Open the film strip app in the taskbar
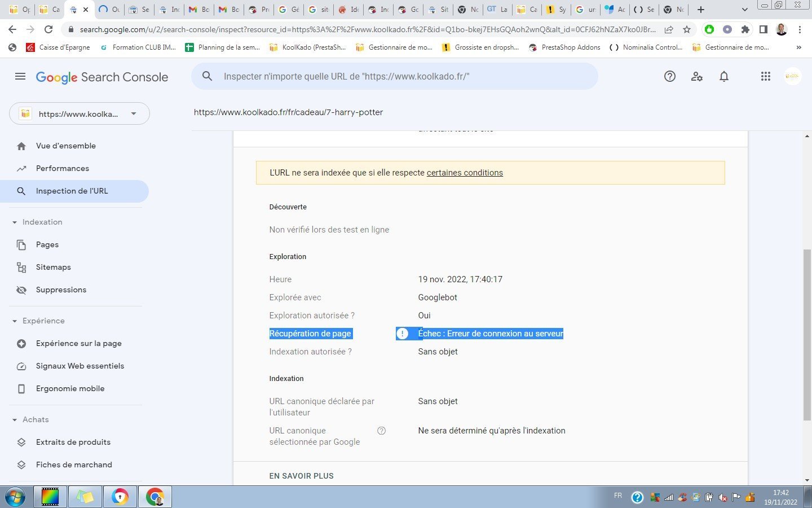812x508 pixels. click(x=50, y=497)
